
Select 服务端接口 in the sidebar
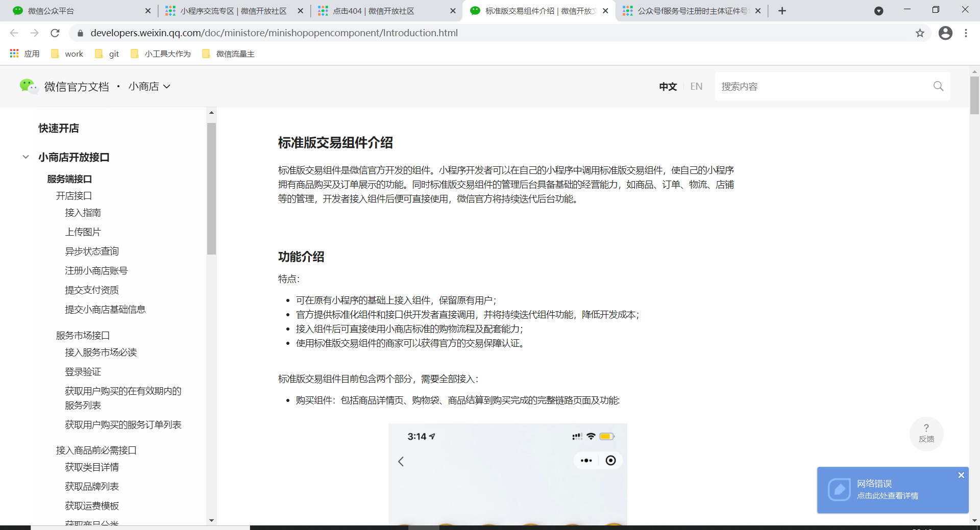[x=69, y=179]
